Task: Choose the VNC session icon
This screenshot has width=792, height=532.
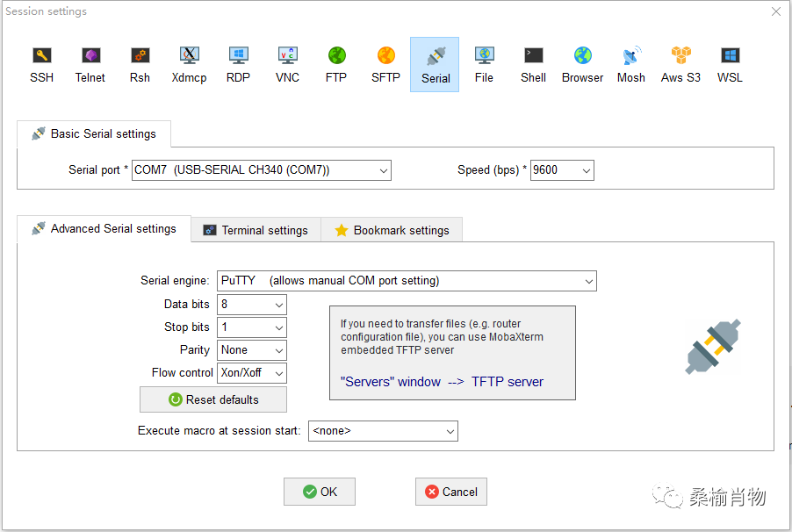Action: coord(287,65)
